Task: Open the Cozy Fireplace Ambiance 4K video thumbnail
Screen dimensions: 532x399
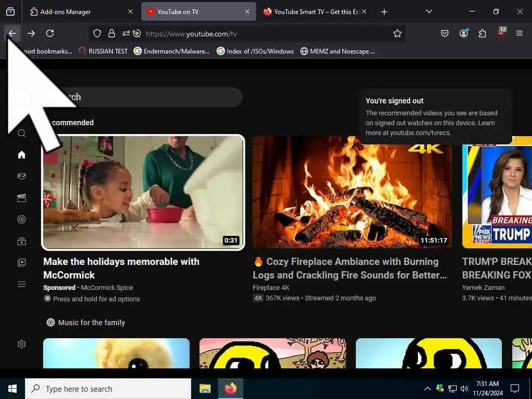Action: pyautogui.click(x=352, y=192)
